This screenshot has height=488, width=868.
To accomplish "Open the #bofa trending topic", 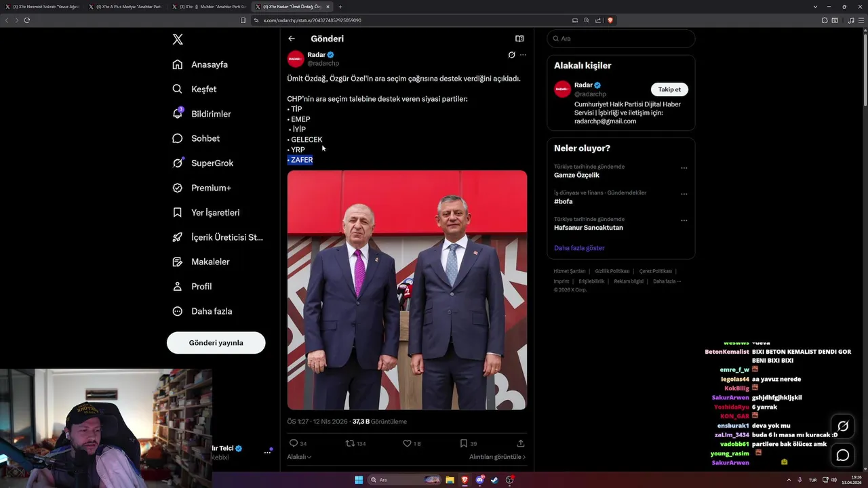I will point(564,201).
